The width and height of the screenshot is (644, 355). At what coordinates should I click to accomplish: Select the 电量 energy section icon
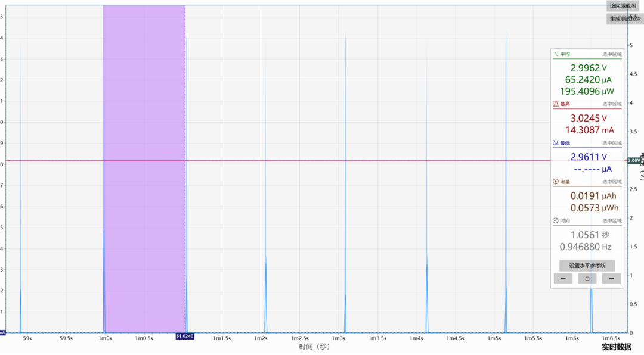point(555,182)
